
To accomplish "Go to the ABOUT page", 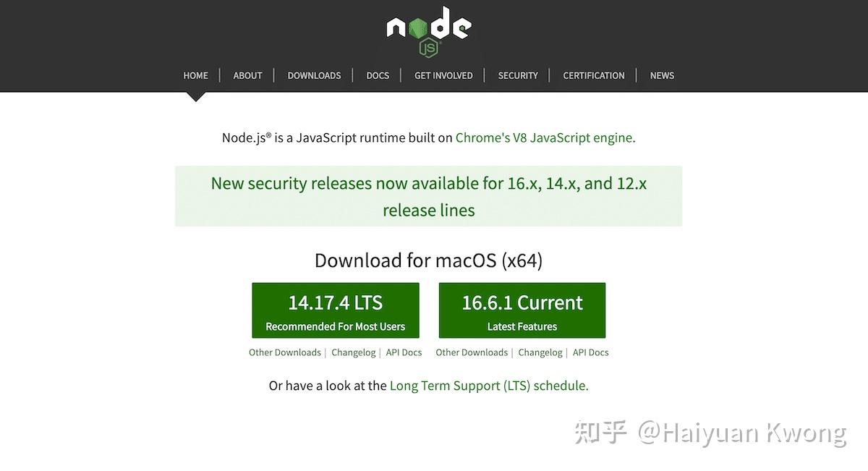I will [247, 75].
